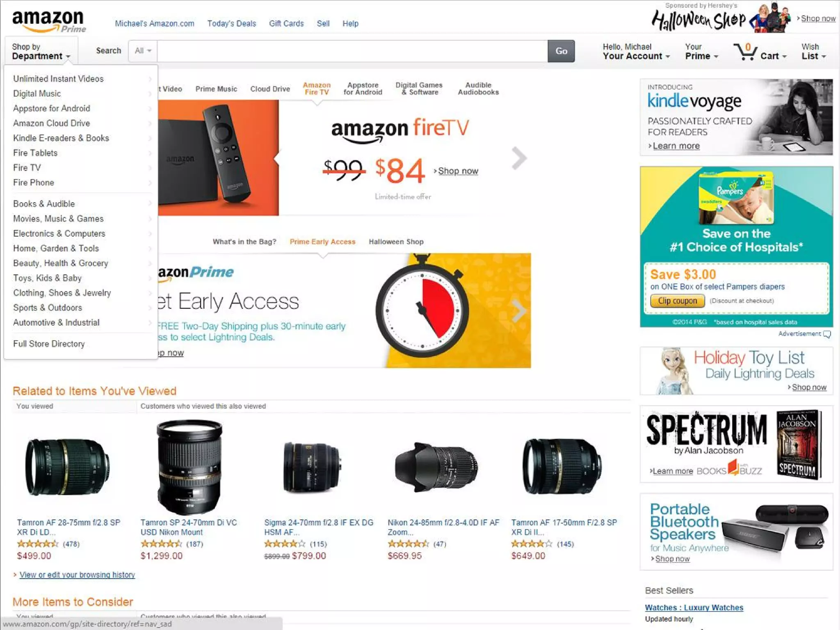Click the star rating for Tamron 28-75mm lens

[x=37, y=544]
